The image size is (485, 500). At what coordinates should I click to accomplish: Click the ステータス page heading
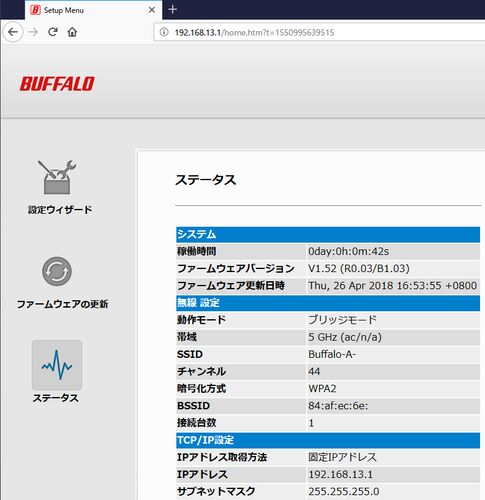click(x=206, y=180)
